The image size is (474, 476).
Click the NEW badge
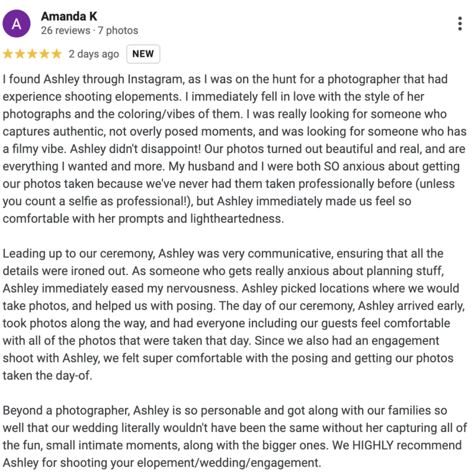[143, 54]
